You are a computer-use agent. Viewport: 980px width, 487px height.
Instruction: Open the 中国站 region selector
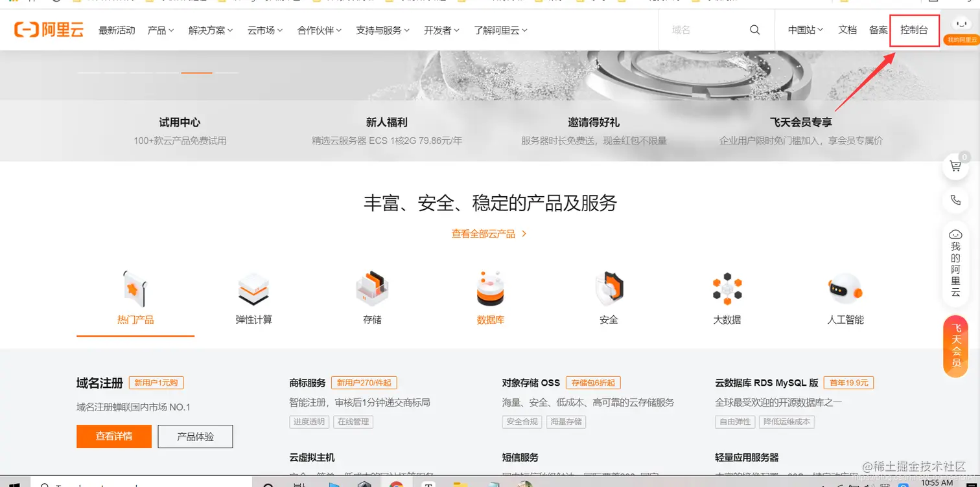(805, 30)
